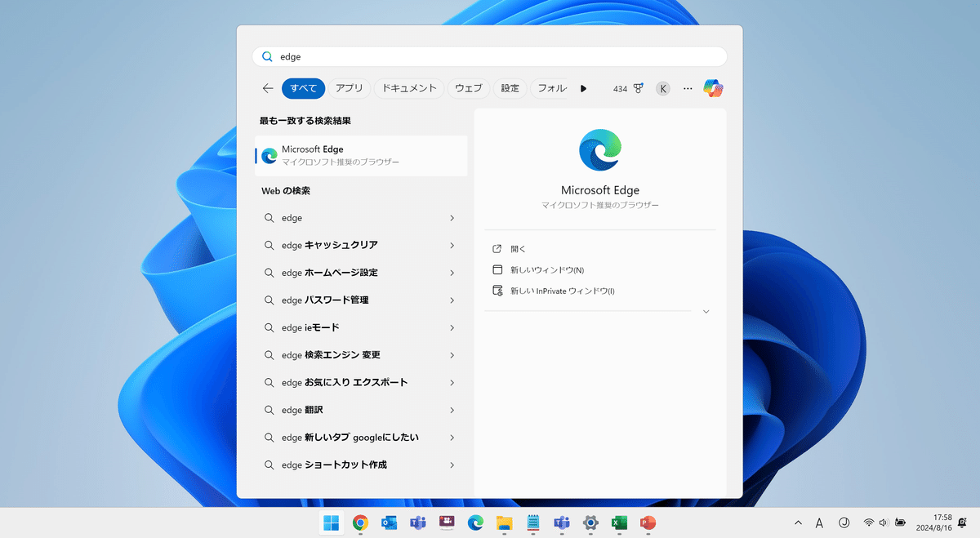This screenshot has width=980, height=538.
Task: Expand the chevron for "edge 新しいタブ googleにしたい"
Action: [x=452, y=438]
